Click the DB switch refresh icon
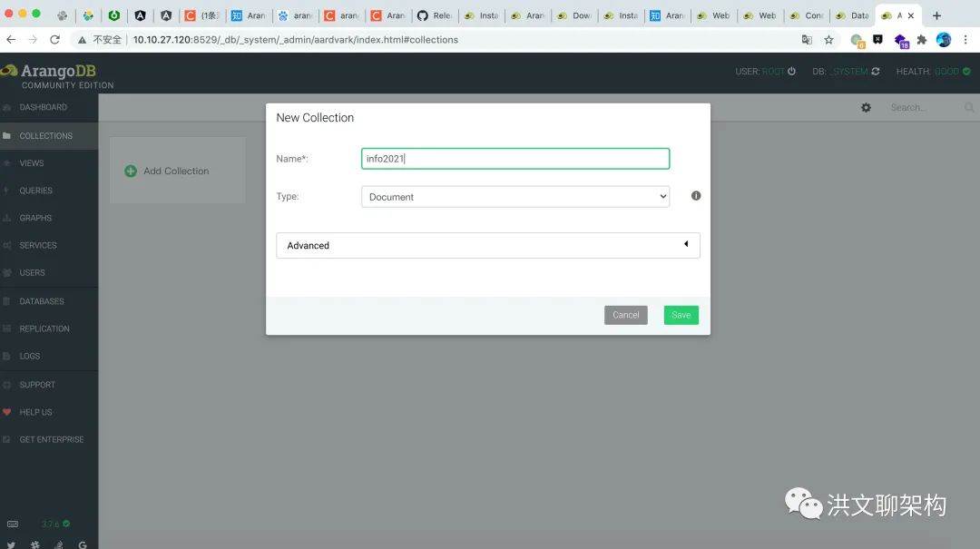 (875, 72)
